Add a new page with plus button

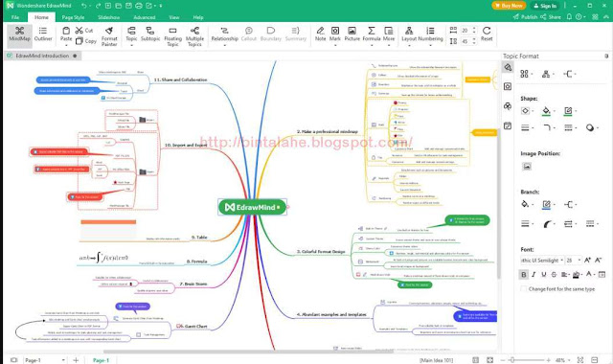pos(76,360)
